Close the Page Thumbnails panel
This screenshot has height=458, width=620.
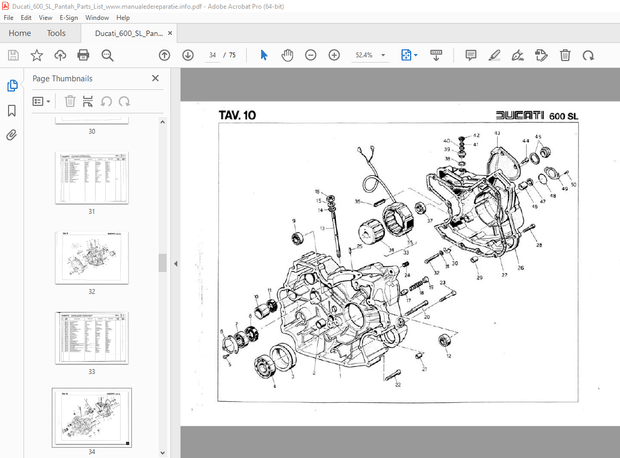[155, 78]
